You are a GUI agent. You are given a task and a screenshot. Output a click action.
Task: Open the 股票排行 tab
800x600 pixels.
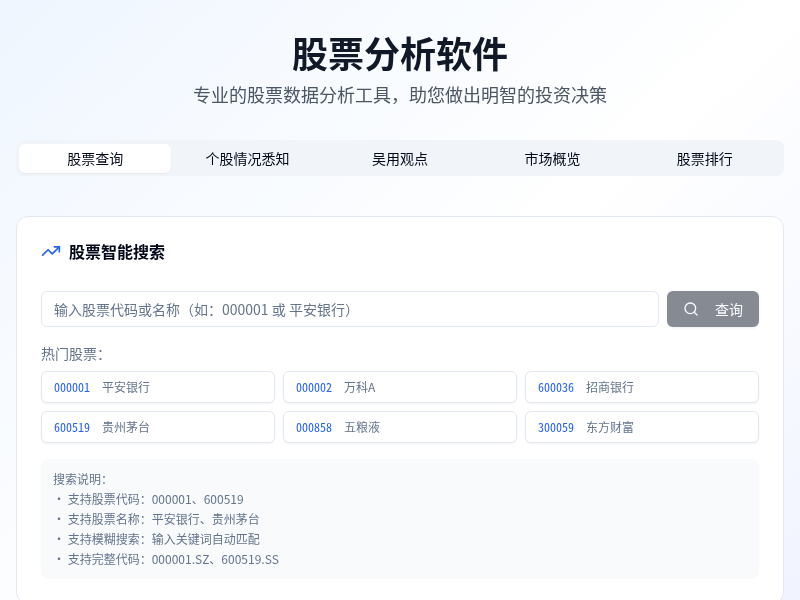point(705,159)
